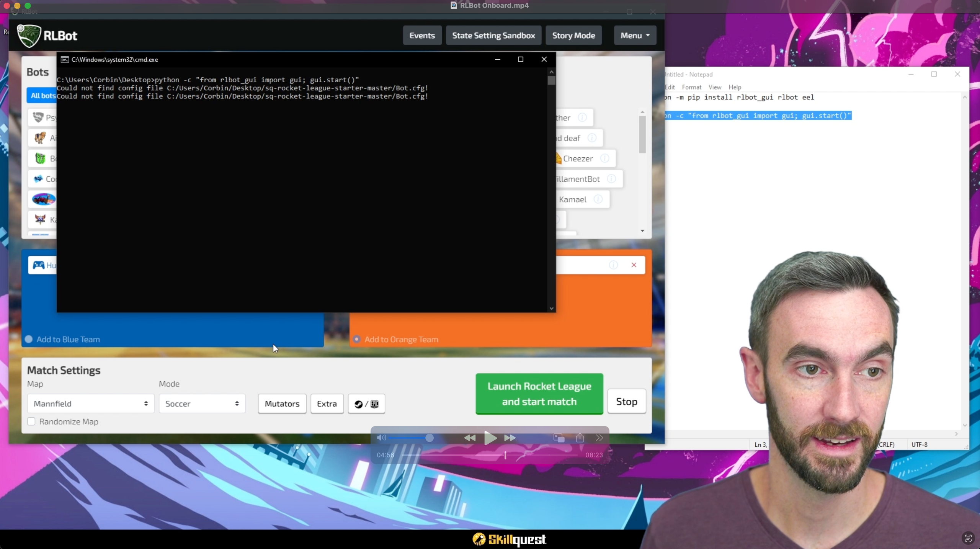
Task: Adjust the video volume slider
Action: pyautogui.click(x=430, y=438)
